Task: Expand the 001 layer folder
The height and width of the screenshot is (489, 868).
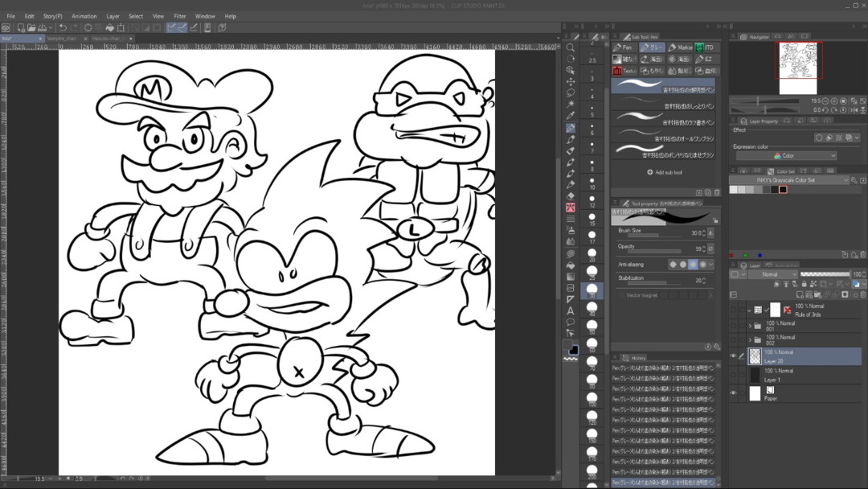Action: (x=750, y=327)
